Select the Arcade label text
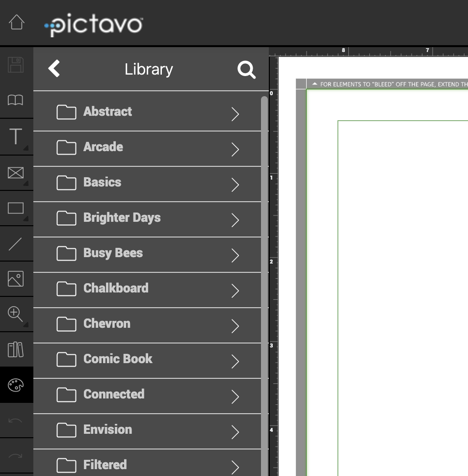The height and width of the screenshot is (476, 468). point(103,147)
